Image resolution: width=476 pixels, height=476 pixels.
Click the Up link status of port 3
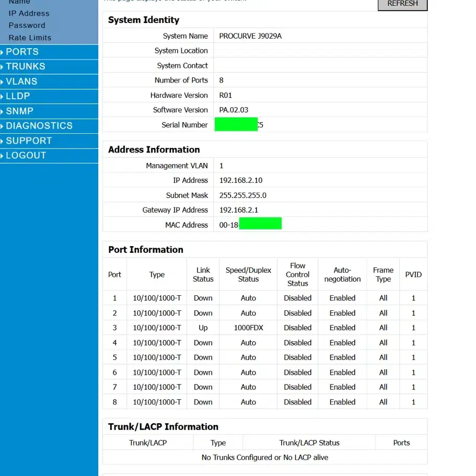pos(203,328)
